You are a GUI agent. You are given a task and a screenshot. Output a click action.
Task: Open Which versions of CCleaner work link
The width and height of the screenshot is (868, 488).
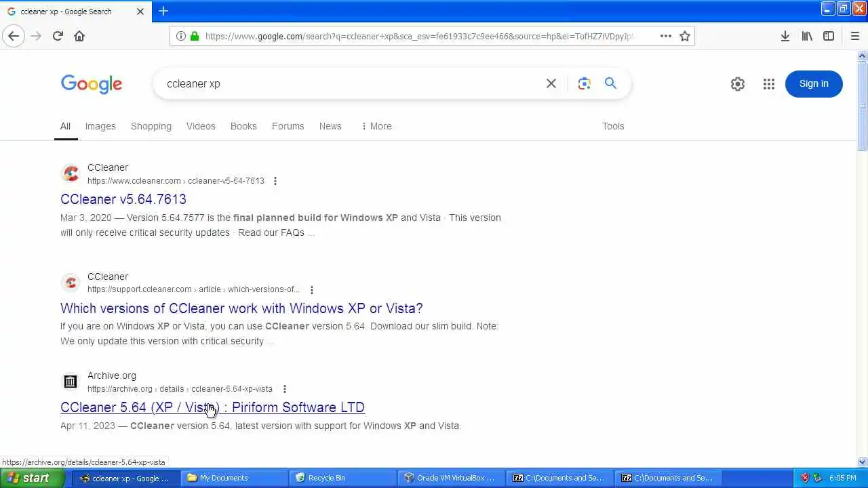point(241,308)
